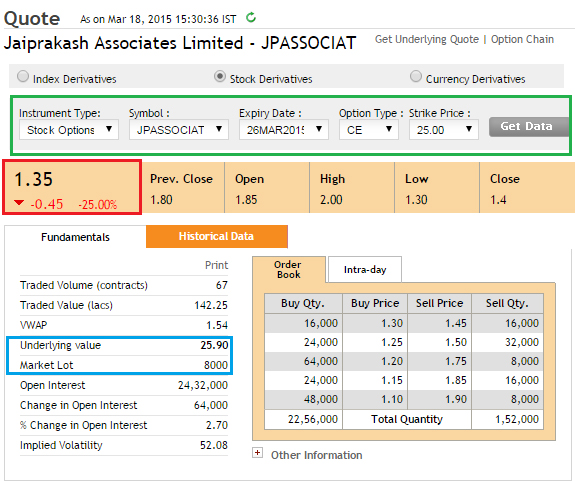The image size is (575, 483).
Task: Open Get Underlying Quote link
Action: tap(427, 39)
